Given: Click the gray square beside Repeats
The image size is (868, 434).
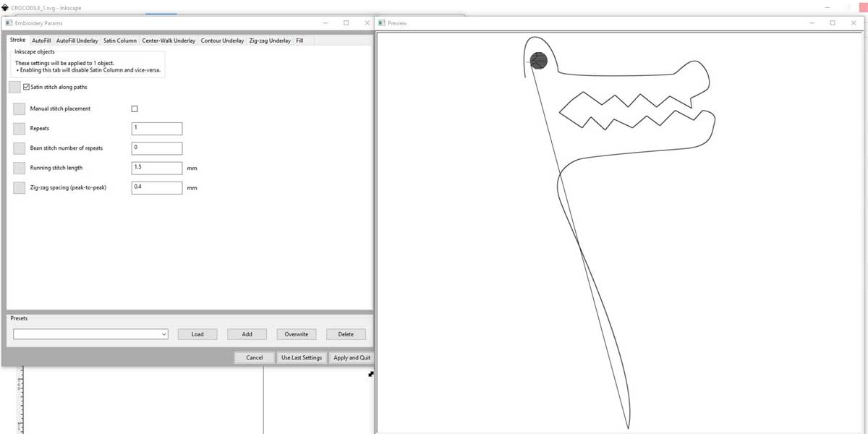Looking at the screenshot, I should pos(20,129).
